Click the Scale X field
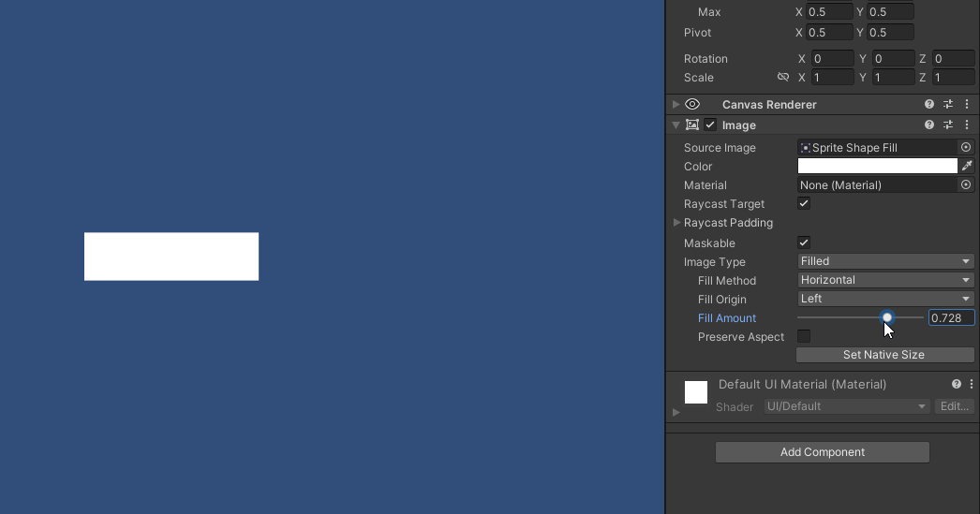Image resolution: width=980 pixels, height=514 pixels. [x=833, y=78]
